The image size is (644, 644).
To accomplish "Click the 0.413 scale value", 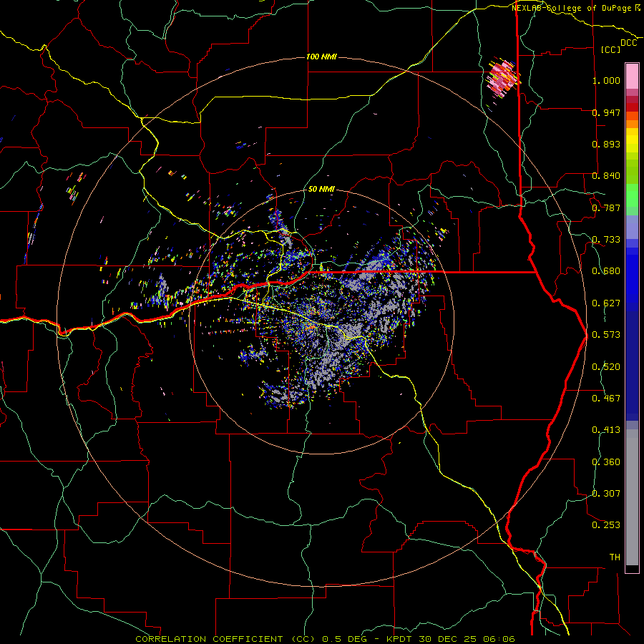I will tap(606, 430).
